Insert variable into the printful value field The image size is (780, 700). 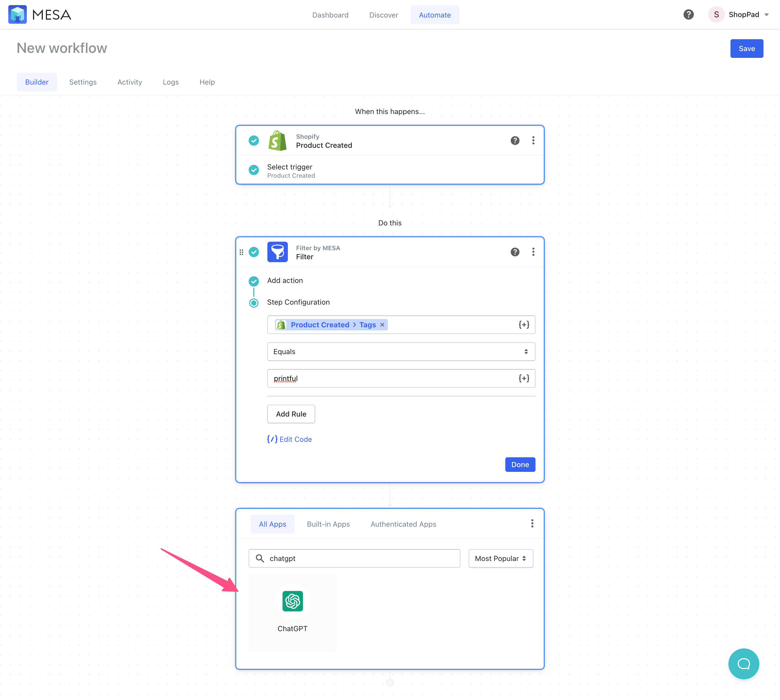click(x=524, y=378)
